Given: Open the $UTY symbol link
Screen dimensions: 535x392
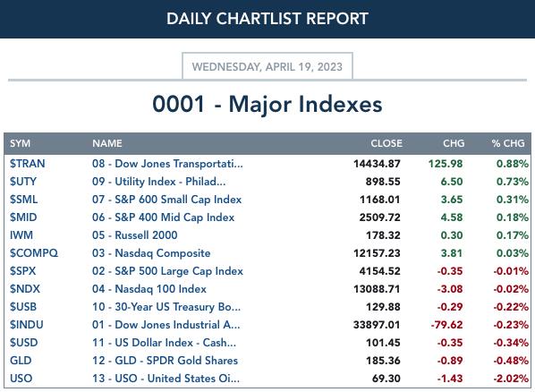Looking at the screenshot, I should point(23,182).
